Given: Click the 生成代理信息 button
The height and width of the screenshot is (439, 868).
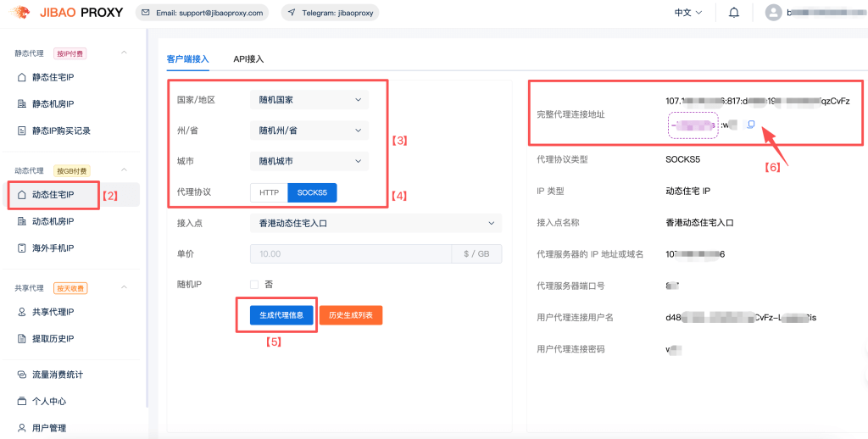Looking at the screenshot, I should [x=281, y=315].
